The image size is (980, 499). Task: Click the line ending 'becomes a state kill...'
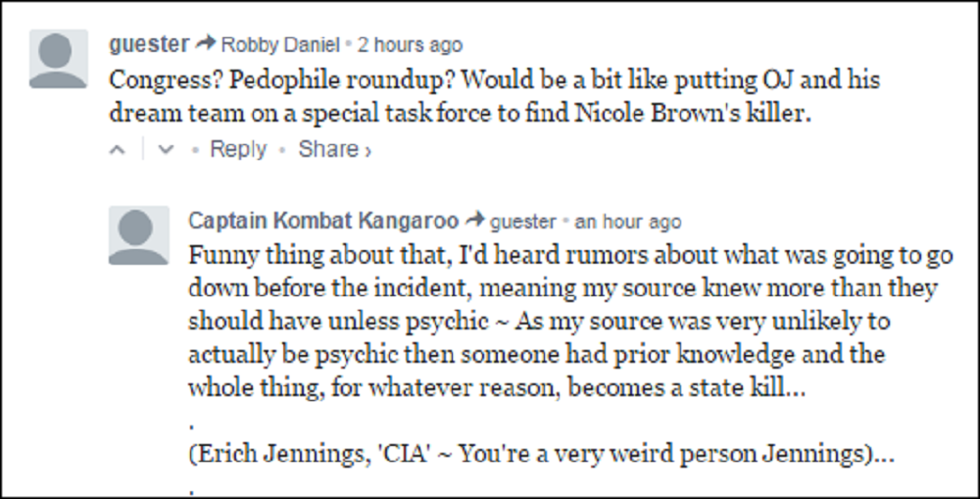pyautogui.click(x=497, y=389)
